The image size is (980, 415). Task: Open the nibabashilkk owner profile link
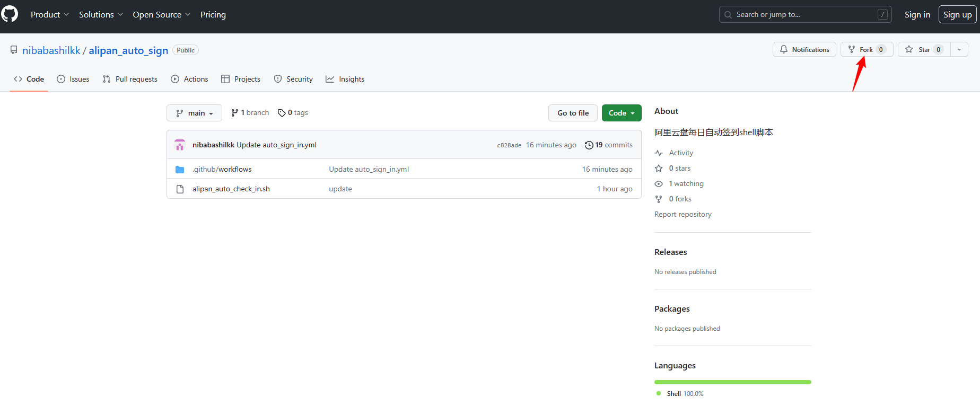click(51, 50)
